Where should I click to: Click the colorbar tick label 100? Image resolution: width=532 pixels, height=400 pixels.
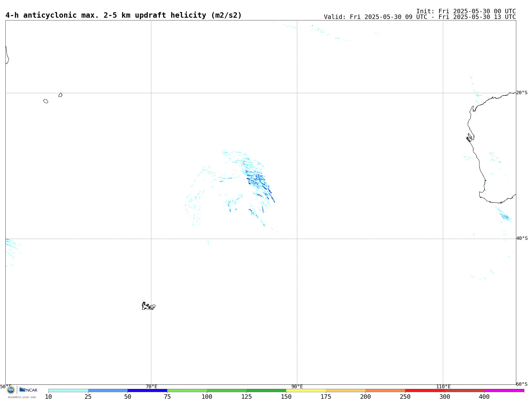(x=207, y=397)
